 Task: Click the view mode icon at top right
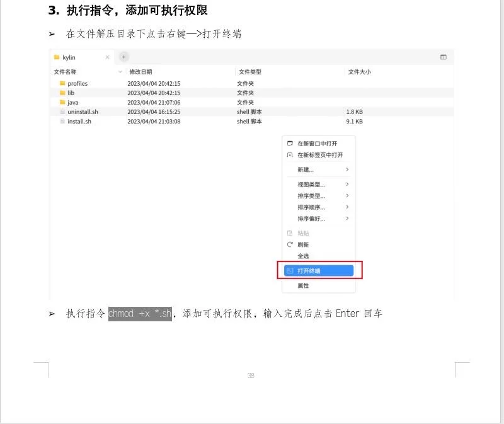tap(443, 56)
